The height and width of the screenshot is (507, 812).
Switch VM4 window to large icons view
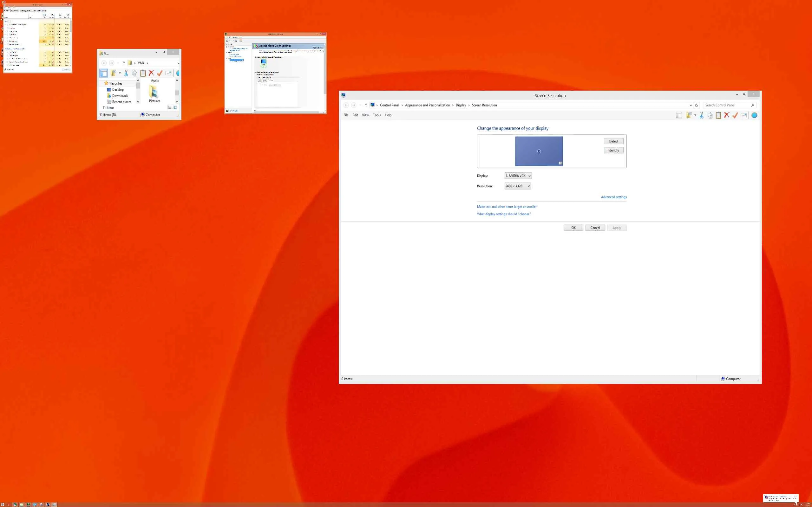(x=175, y=108)
